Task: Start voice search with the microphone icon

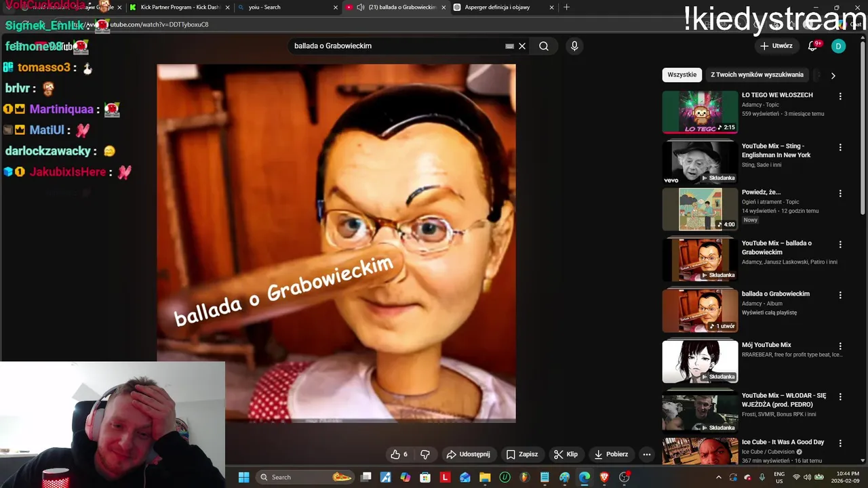Action: point(574,46)
